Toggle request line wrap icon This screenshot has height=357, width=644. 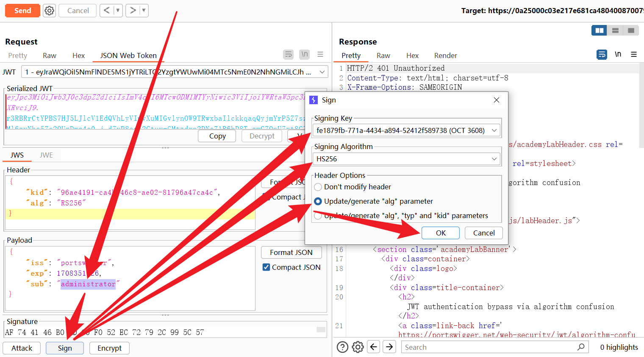click(x=289, y=55)
